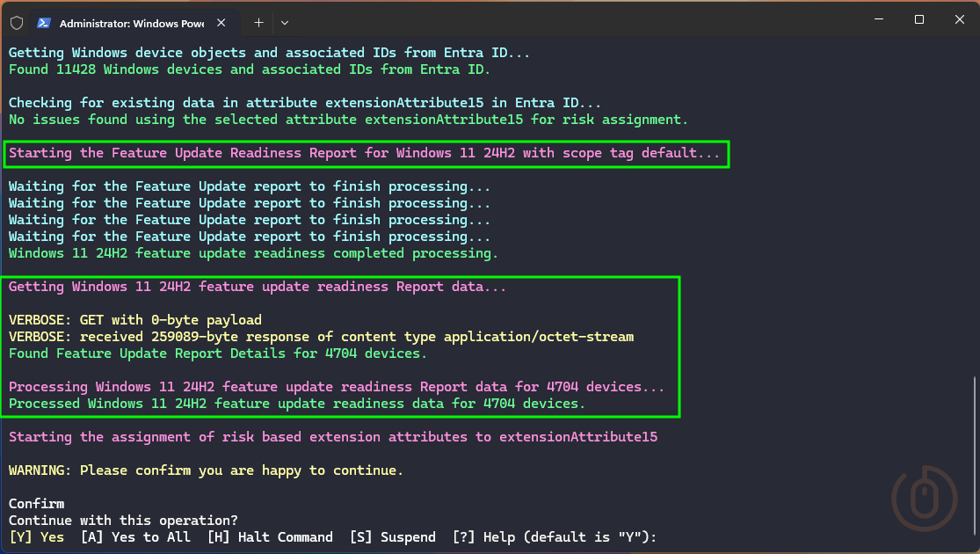Click the minimize icon in the title bar

tap(878, 18)
